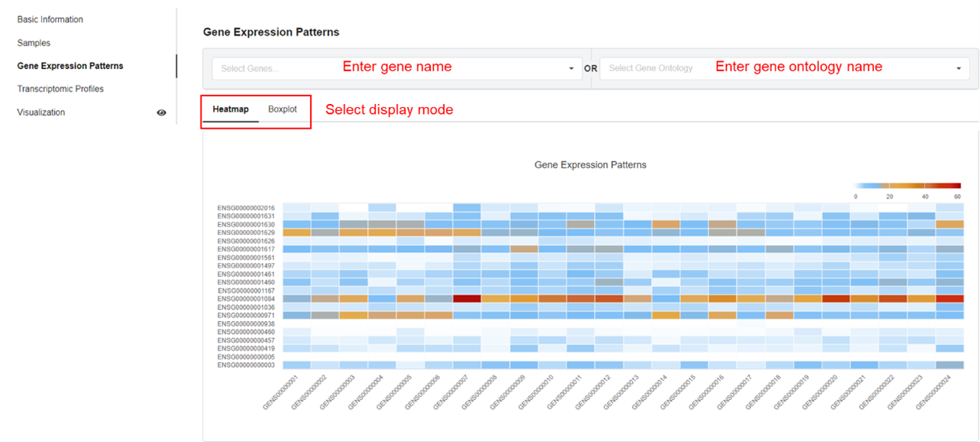
Task: Click ENSG00000001629 row label
Action: click(x=246, y=233)
